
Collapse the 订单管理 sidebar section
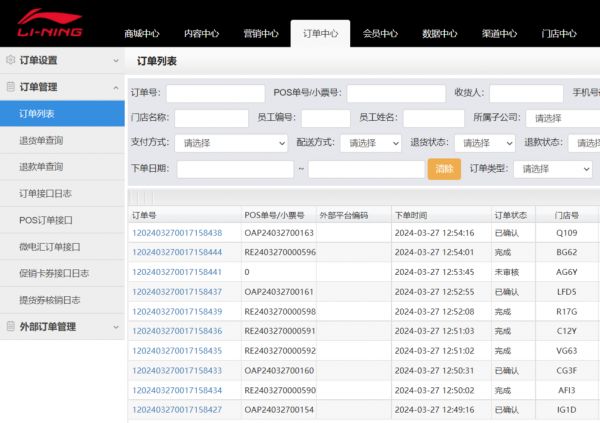(x=115, y=87)
